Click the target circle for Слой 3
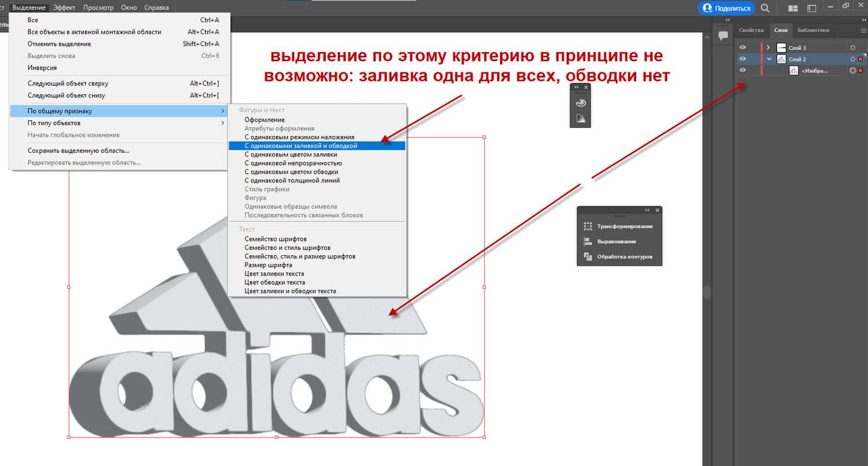The width and height of the screenshot is (868, 466). click(852, 47)
